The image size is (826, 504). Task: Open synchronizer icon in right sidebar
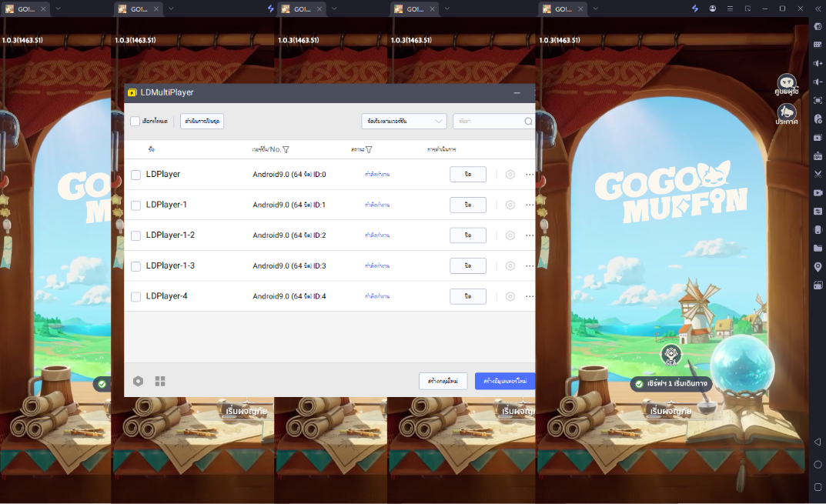[x=818, y=211]
